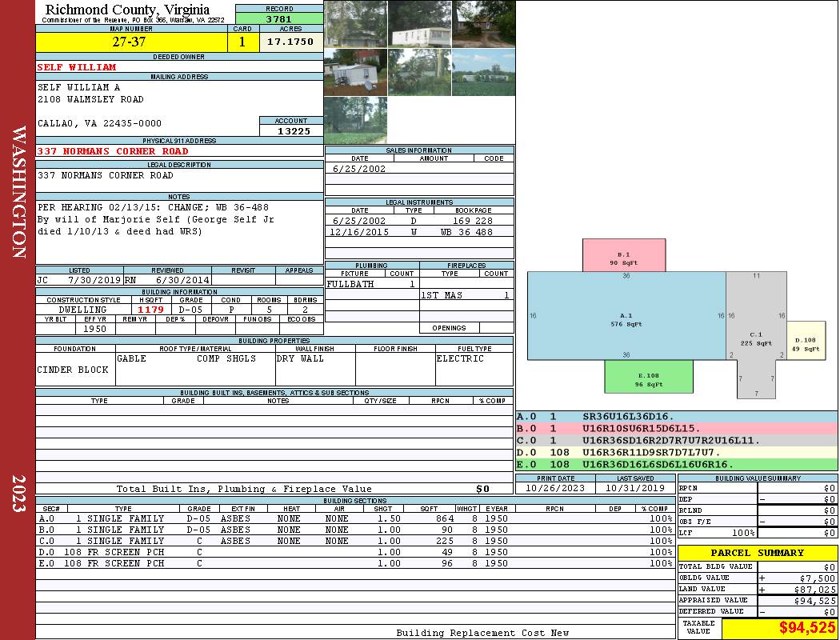
Task: Click the PARCEL SUMMARY header
Action: pyautogui.click(x=758, y=553)
